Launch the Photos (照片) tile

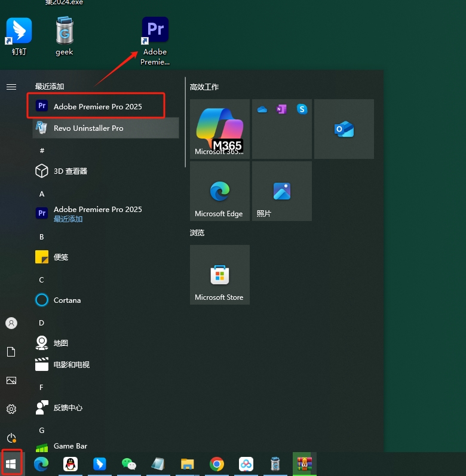pyautogui.click(x=281, y=191)
